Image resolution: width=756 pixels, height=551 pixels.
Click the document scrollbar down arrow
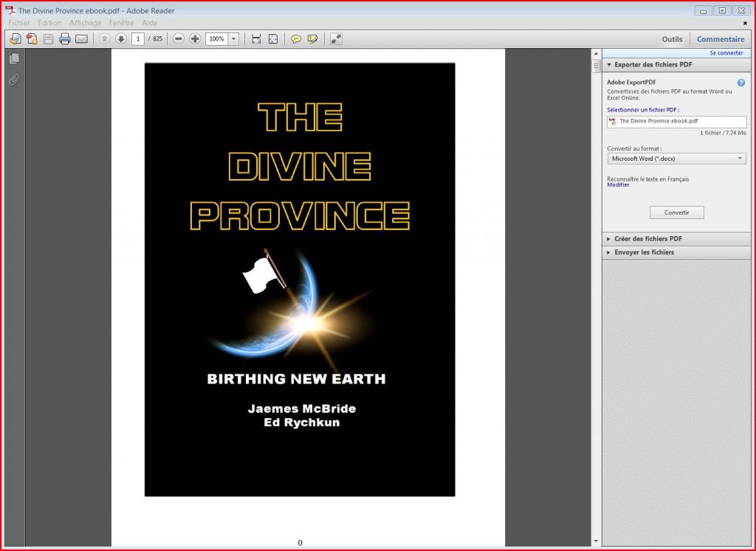(596, 541)
